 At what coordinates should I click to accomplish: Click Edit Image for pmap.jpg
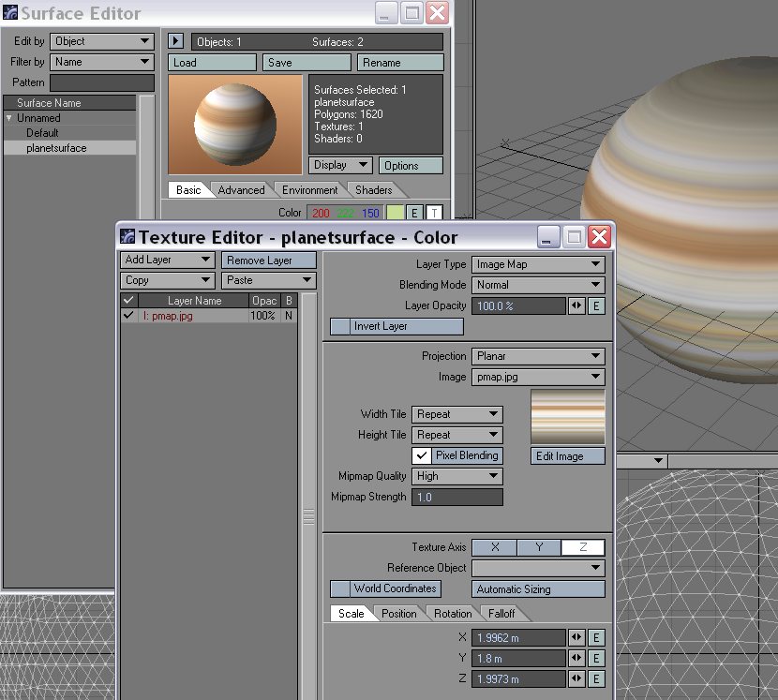567,456
